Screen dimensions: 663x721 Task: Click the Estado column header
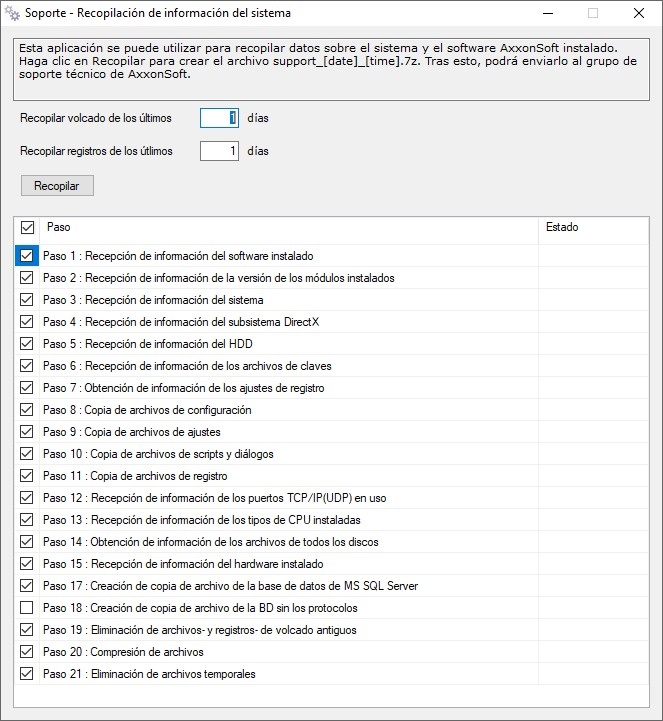click(590, 228)
